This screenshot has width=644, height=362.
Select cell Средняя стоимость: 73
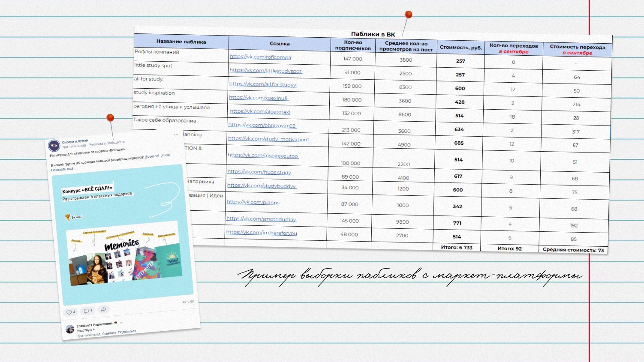coord(573,250)
